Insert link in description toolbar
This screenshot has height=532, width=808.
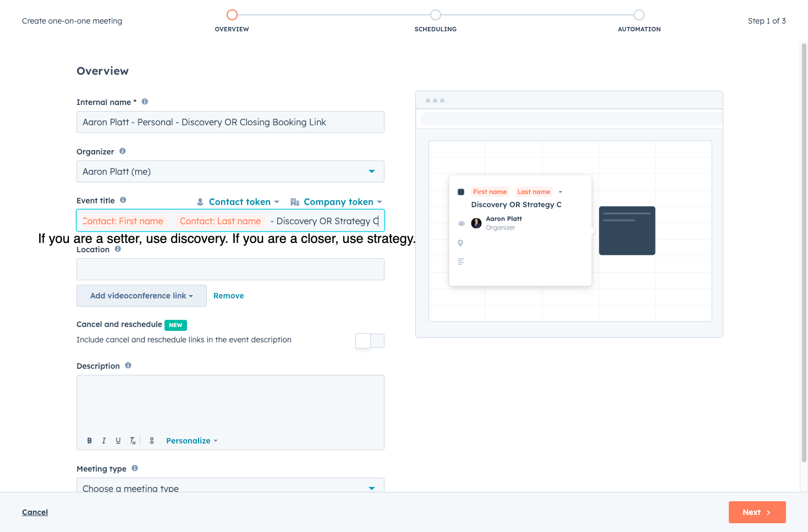click(x=152, y=441)
